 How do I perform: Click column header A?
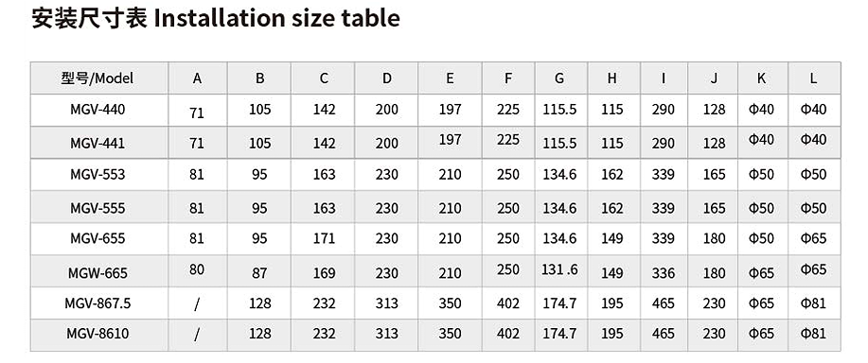point(197,78)
